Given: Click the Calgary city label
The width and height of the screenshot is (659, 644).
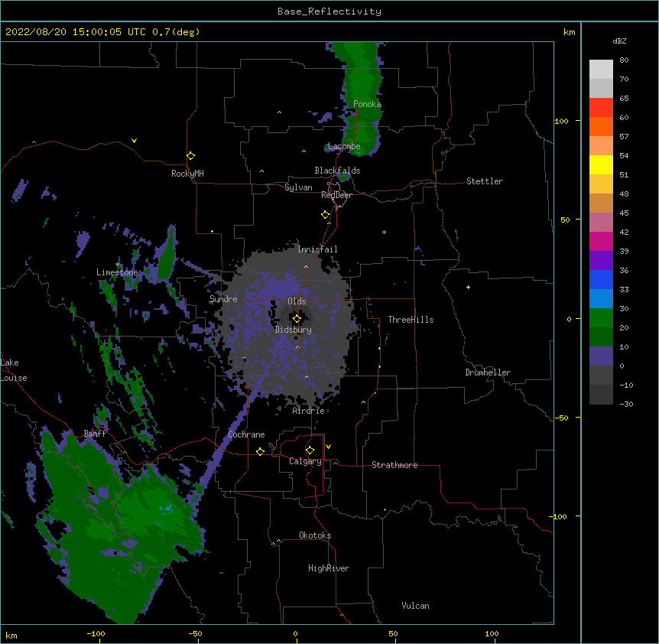Looking at the screenshot, I should [305, 461].
